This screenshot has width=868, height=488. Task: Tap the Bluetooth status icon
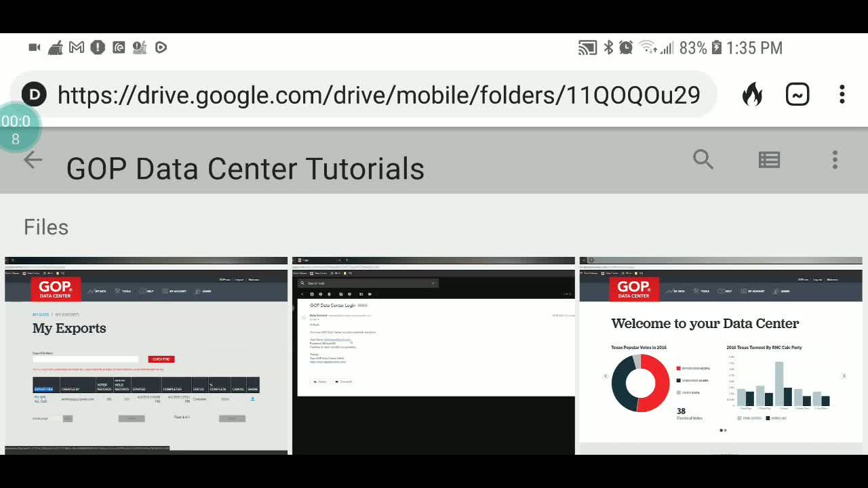coord(608,47)
